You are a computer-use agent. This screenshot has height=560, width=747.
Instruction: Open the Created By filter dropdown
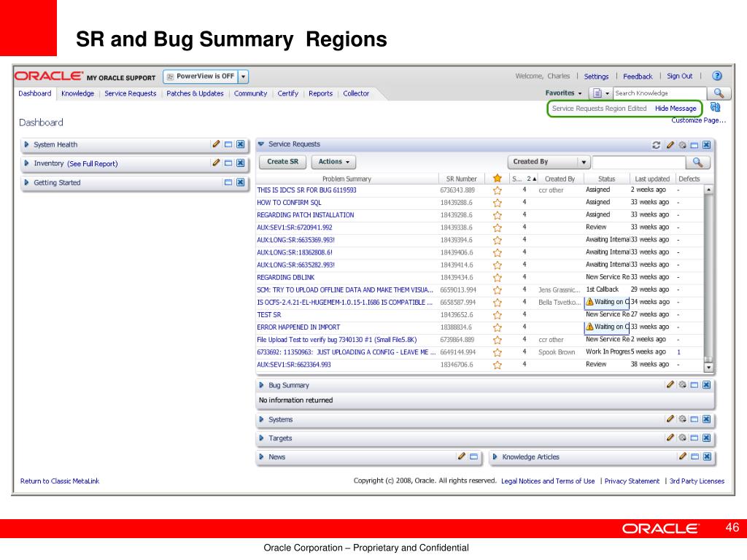(x=549, y=162)
